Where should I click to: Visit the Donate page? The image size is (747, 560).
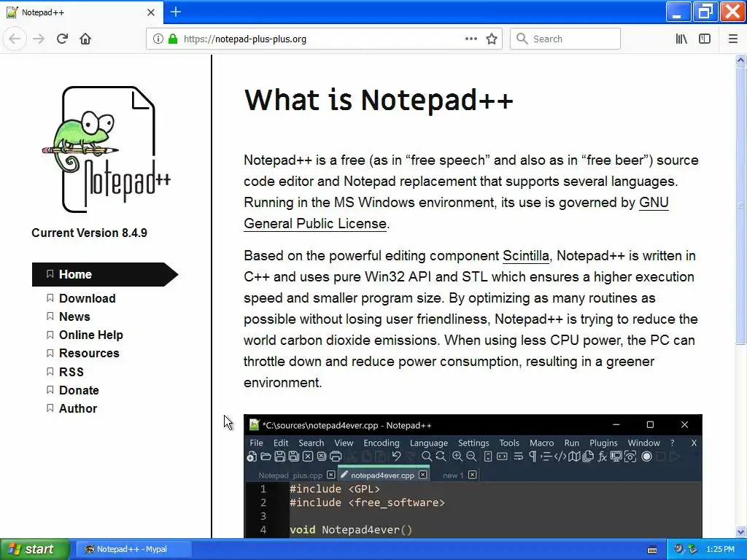point(79,390)
